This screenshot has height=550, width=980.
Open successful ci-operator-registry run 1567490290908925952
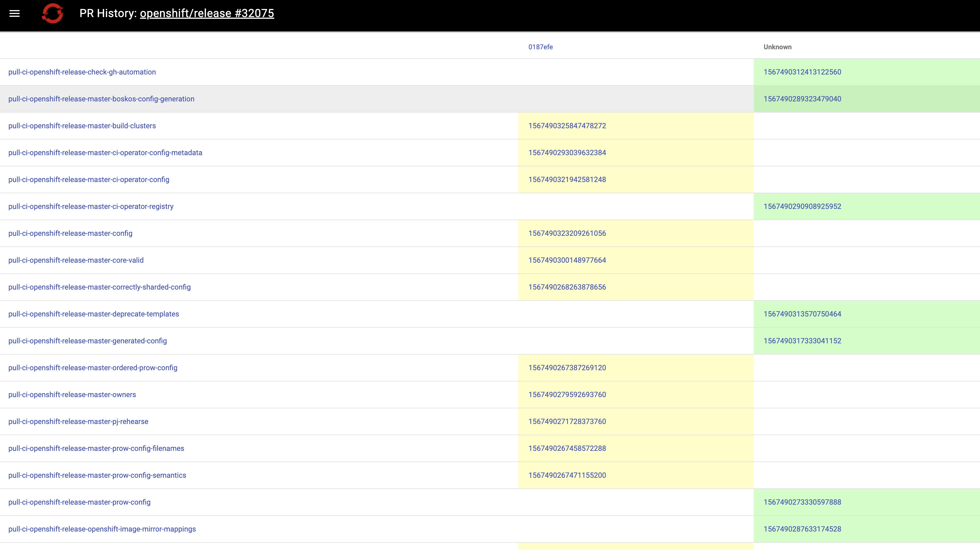click(x=802, y=207)
